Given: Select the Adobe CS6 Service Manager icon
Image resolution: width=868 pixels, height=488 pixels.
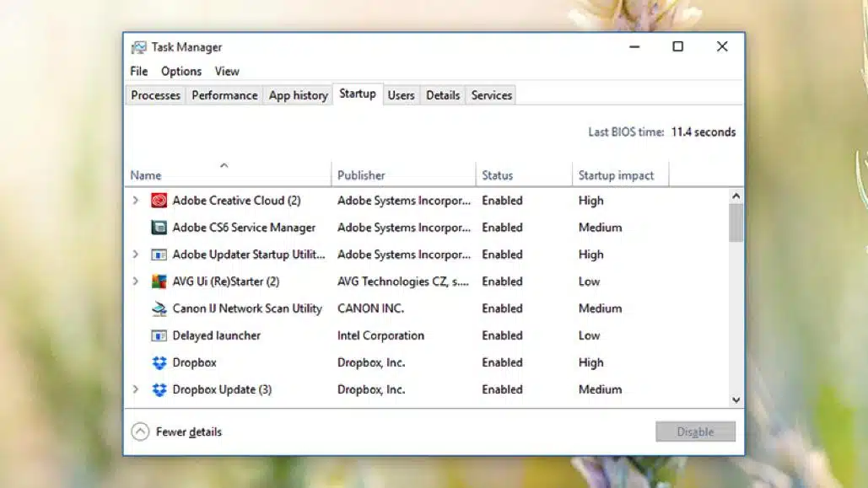Looking at the screenshot, I should pos(159,228).
